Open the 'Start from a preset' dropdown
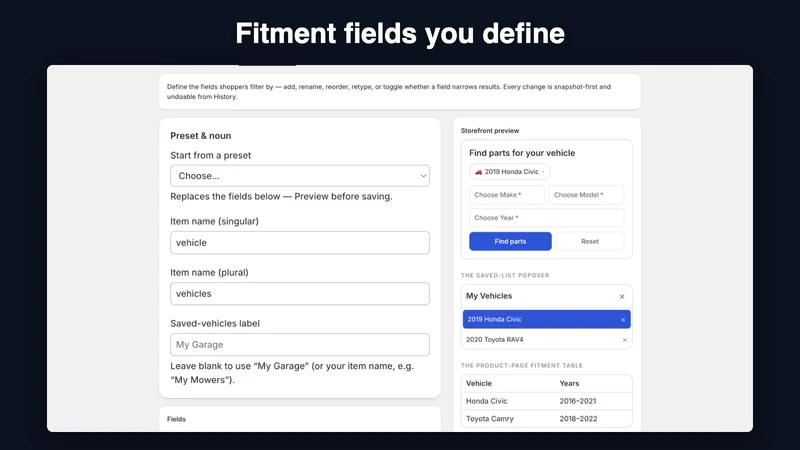This screenshot has width=800, height=450. coord(300,176)
